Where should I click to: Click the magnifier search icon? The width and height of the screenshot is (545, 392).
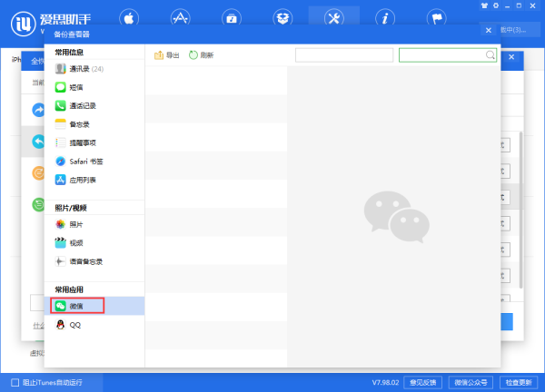[490, 54]
